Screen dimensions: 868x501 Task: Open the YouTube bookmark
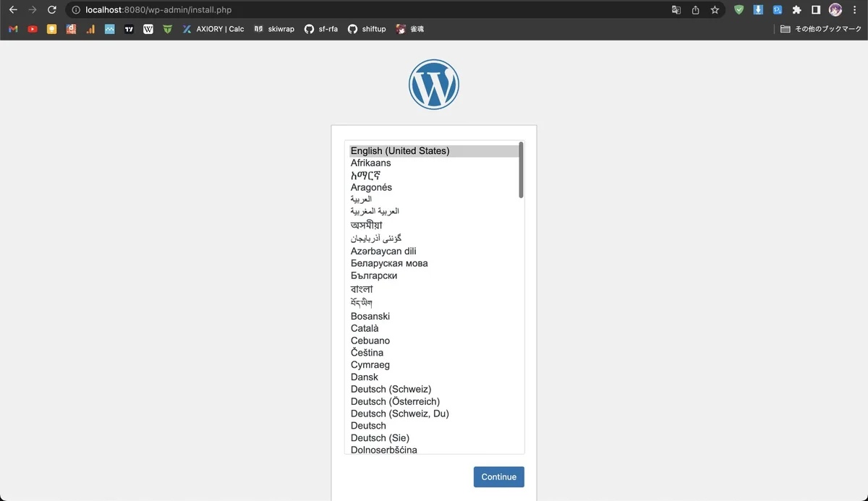[33, 29]
